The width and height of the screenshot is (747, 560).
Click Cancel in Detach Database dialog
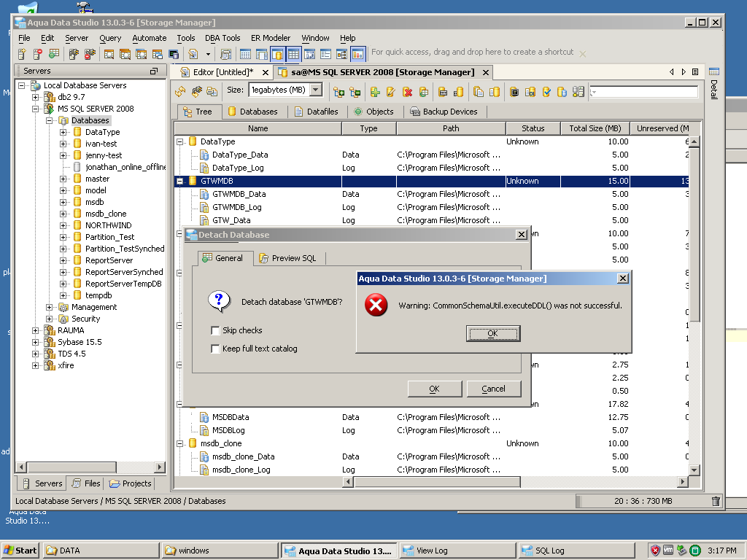[x=494, y=389]
